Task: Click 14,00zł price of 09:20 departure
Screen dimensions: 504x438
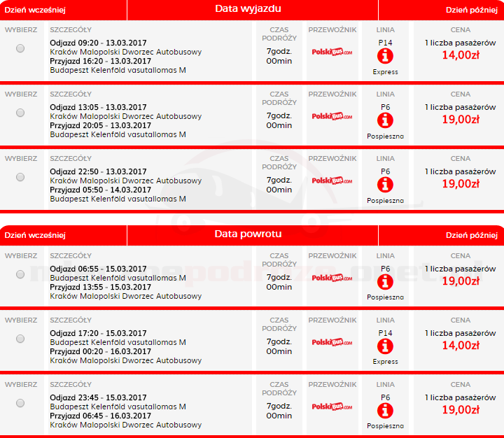Action: tap(461, 55)
